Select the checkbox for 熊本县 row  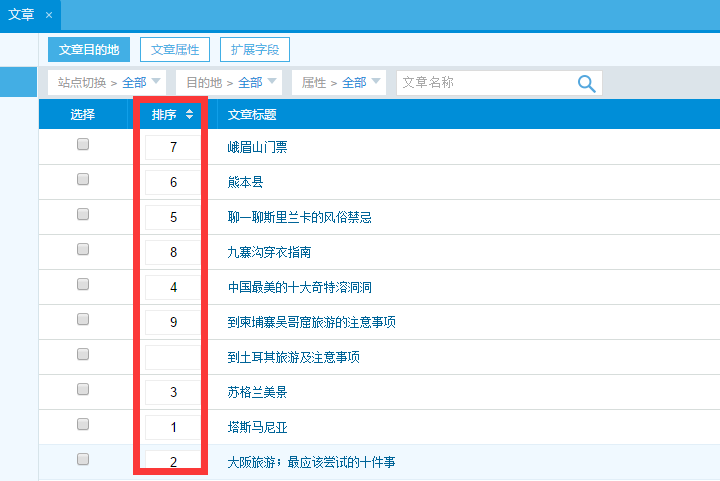tap(83, 180)
